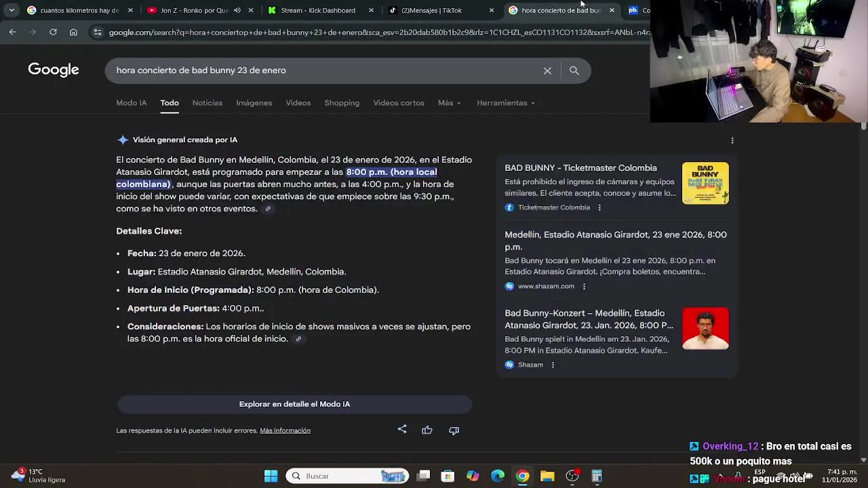Click the Google logo
Image resolution: width=868 pixels, height=488 pixels.
click(54, 70)
